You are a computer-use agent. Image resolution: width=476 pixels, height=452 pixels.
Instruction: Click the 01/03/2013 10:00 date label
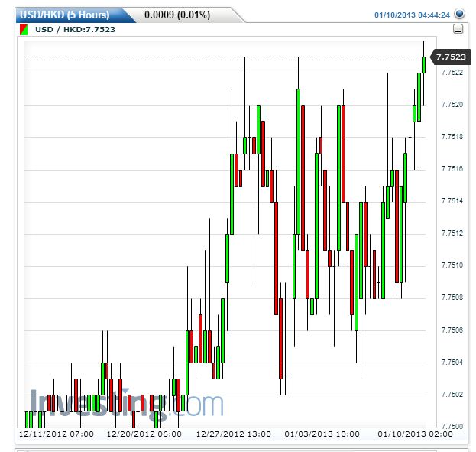(x=322, y=434)
